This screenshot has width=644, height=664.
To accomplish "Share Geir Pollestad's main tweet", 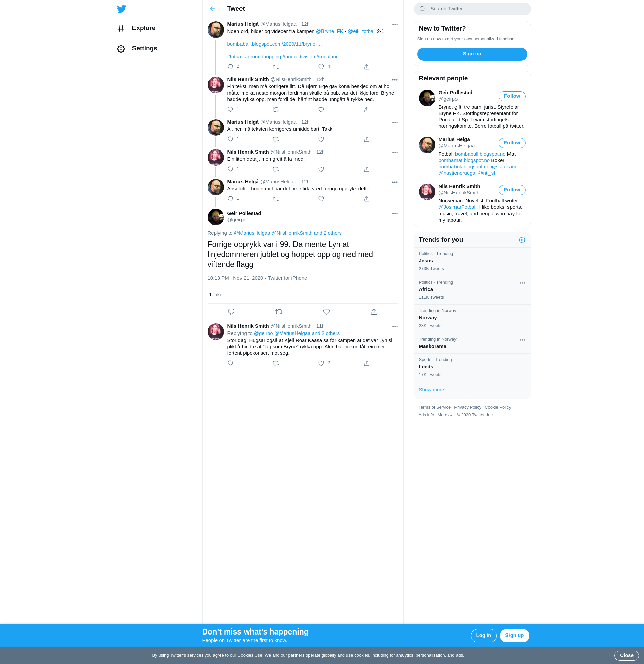I will [374, 312].
